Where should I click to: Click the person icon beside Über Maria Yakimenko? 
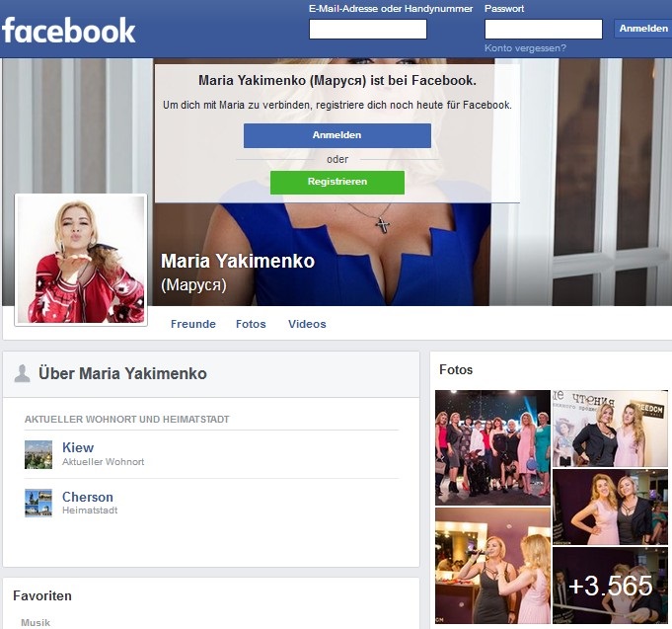22,373
